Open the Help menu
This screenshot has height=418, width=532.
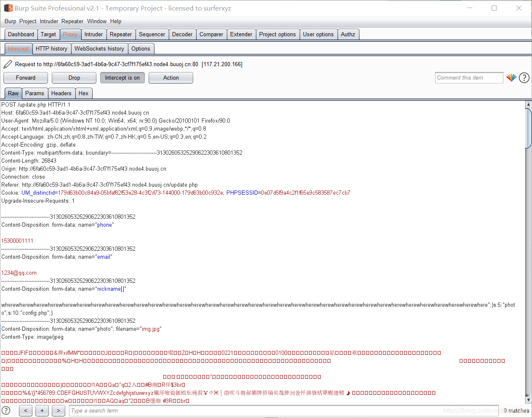pyautogui.click(x=116, y=21)
